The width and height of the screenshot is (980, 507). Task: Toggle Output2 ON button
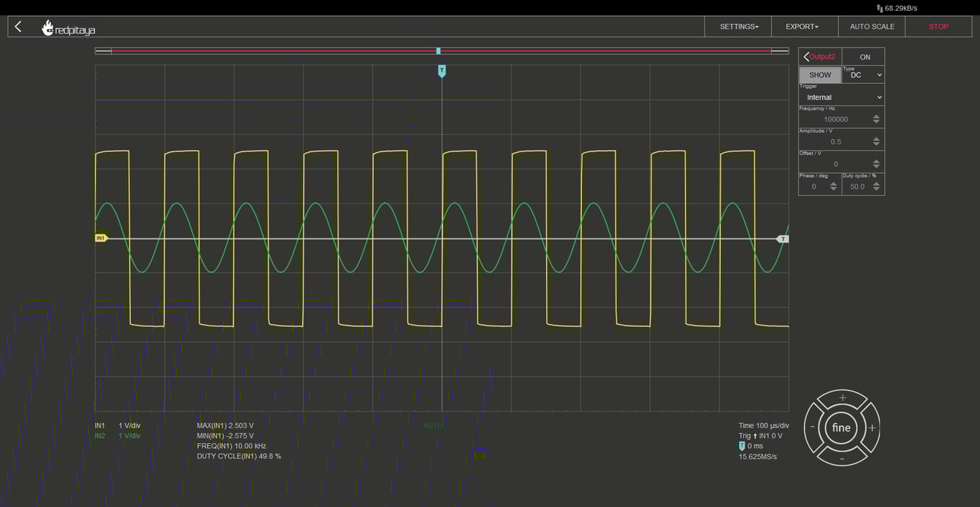coord(864,57)
